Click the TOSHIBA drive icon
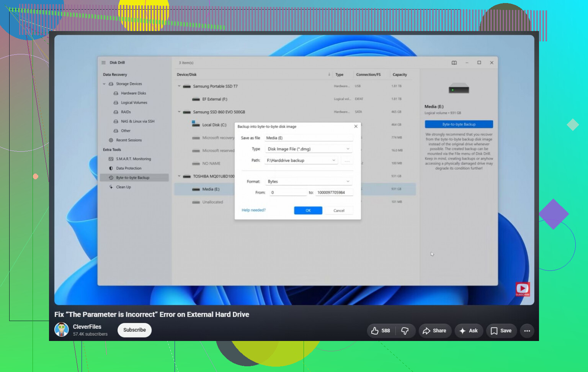Screen dimensions: 588x372 click(x=187, y=177)
